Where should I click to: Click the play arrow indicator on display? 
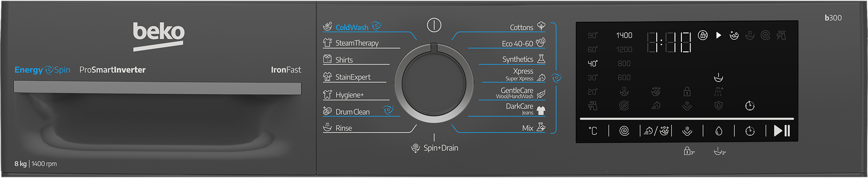(719, 35)
